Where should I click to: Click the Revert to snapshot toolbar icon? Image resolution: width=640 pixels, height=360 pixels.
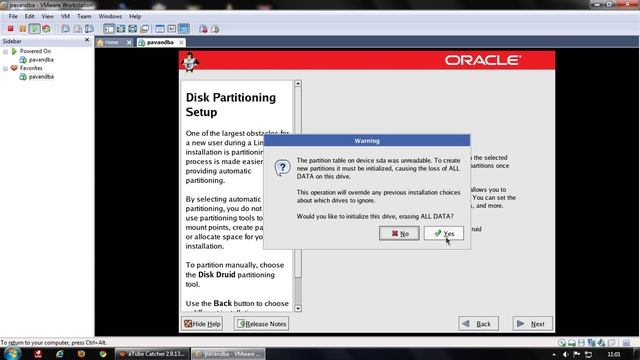click(77, 29)
